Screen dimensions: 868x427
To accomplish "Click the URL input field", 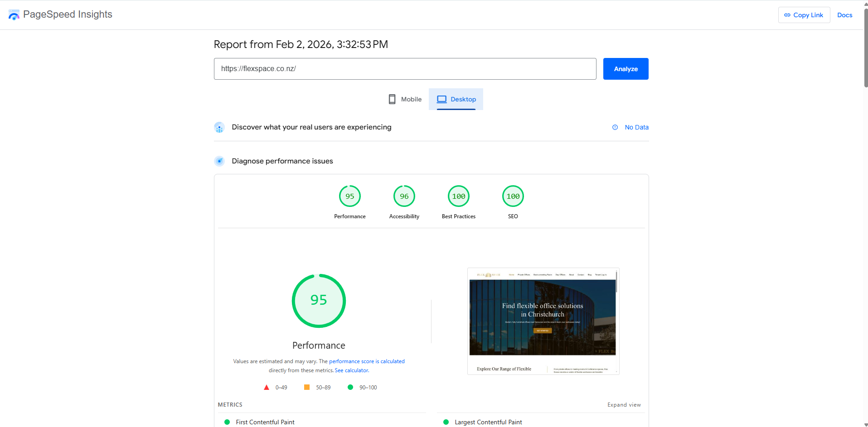I will click(x=405, y=69).
